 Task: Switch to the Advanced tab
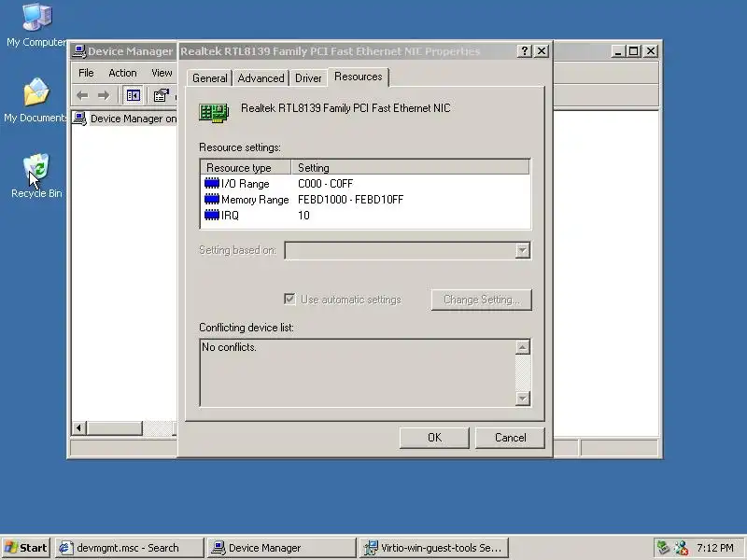tap(261, 78)
